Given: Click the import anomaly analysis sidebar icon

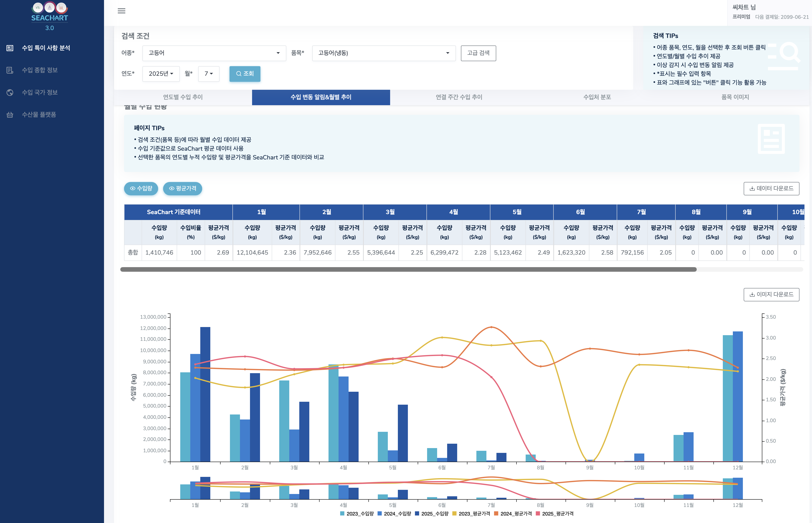Looking at the screenshot, I should pos(10,48).
